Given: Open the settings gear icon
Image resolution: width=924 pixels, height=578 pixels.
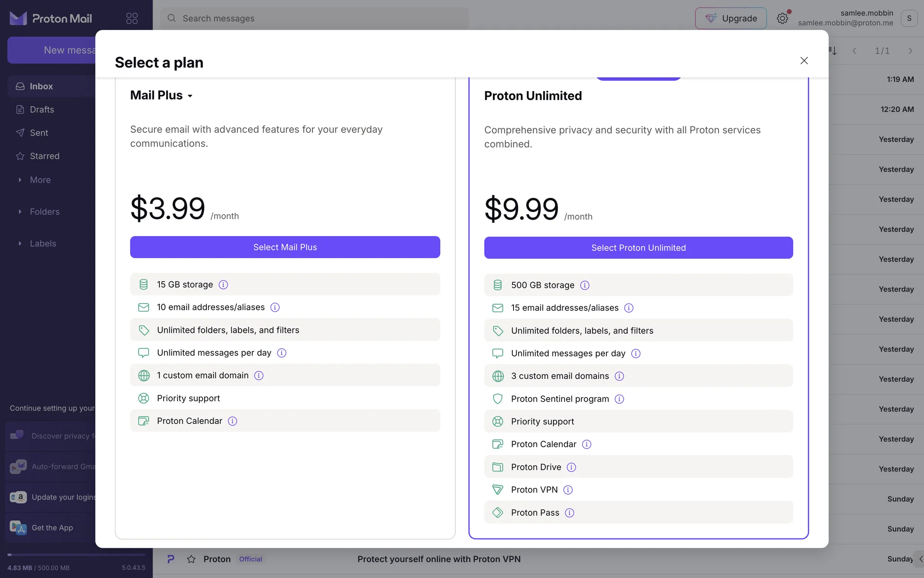Looking at the screenshot, I should click(783, 18).
